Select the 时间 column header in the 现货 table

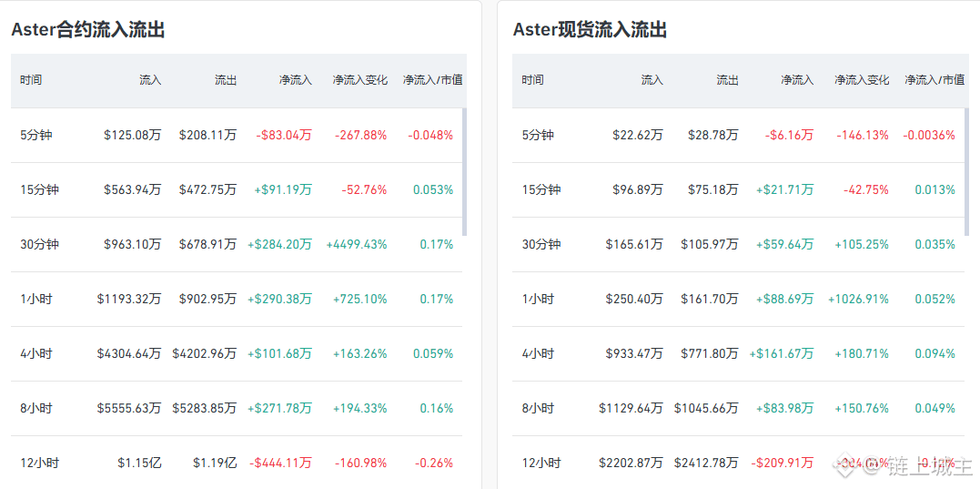tap(532, 80)
